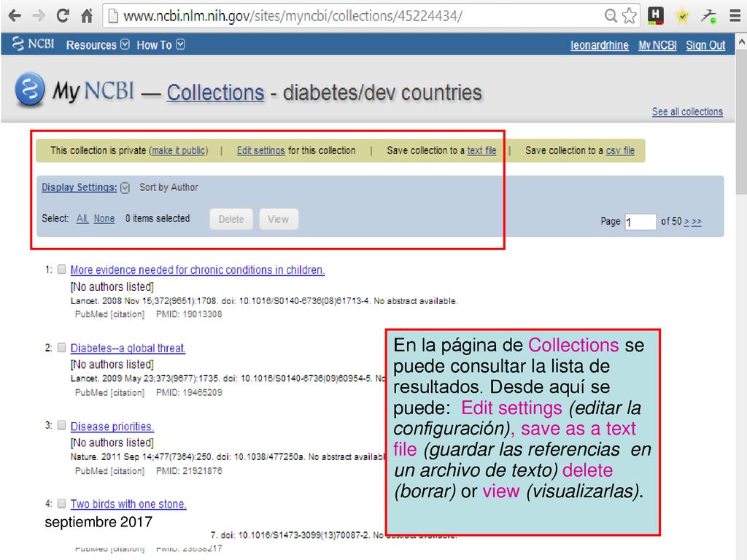Click the zoom magnifier icon in address bar
747x560 pixels.
click(x=611, y=16)
